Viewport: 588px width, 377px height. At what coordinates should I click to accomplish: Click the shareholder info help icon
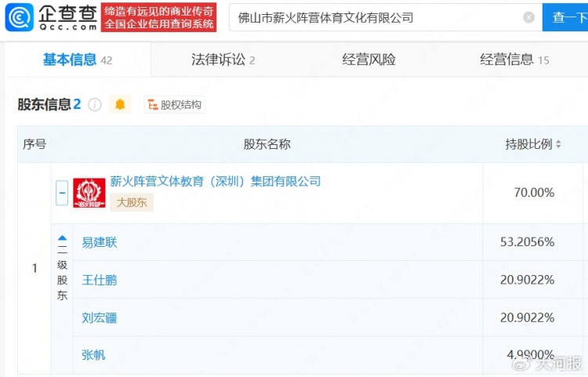(95, 105)
